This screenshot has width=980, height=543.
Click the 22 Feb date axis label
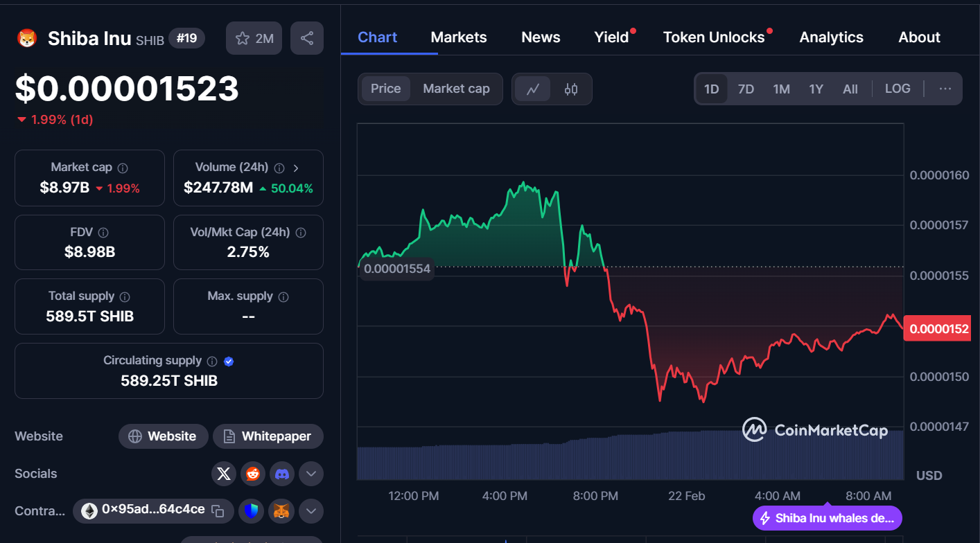(687, 496)
